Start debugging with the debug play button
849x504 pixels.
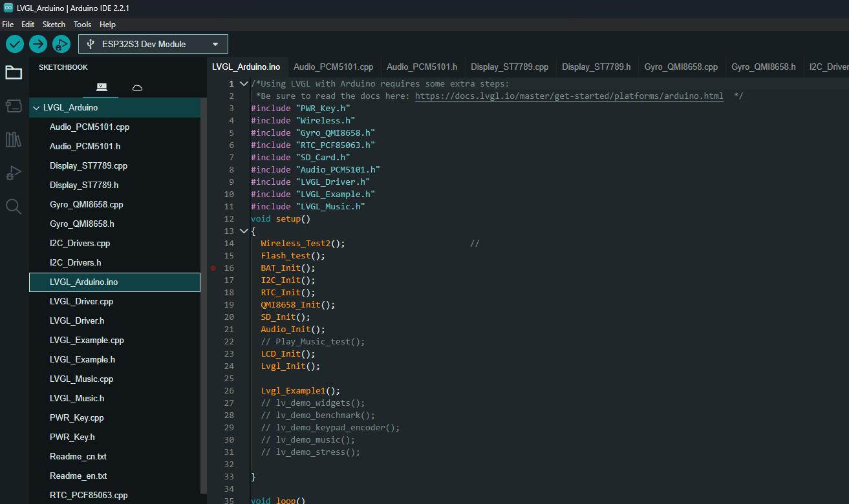tap(61, 44)
